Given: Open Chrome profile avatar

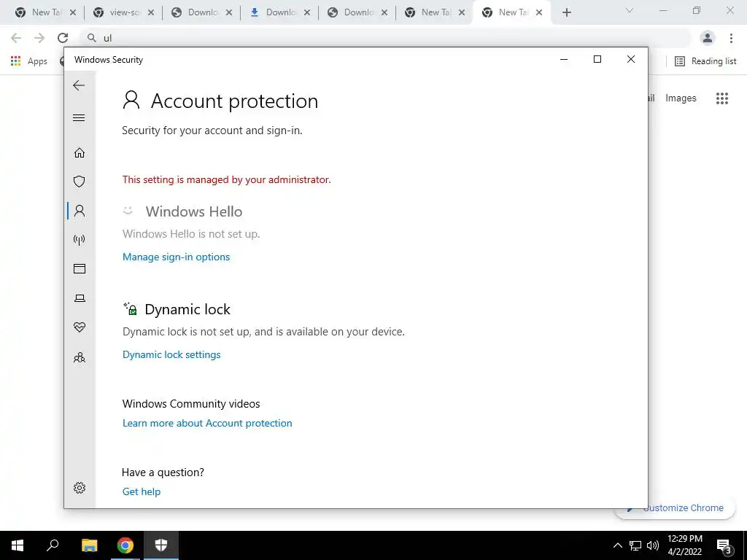Looking at the screenshot, I should (708, 38).
